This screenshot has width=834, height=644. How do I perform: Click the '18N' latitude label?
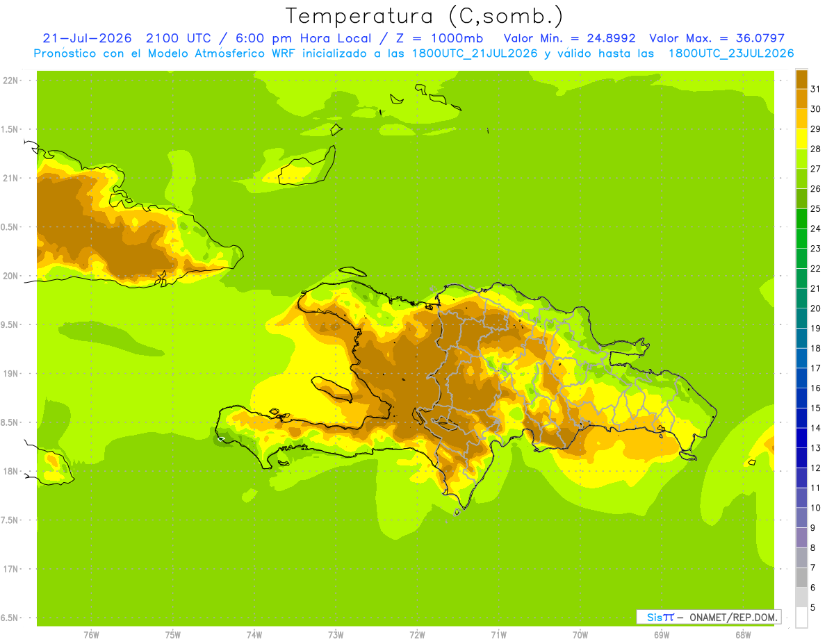click(10, 471)
